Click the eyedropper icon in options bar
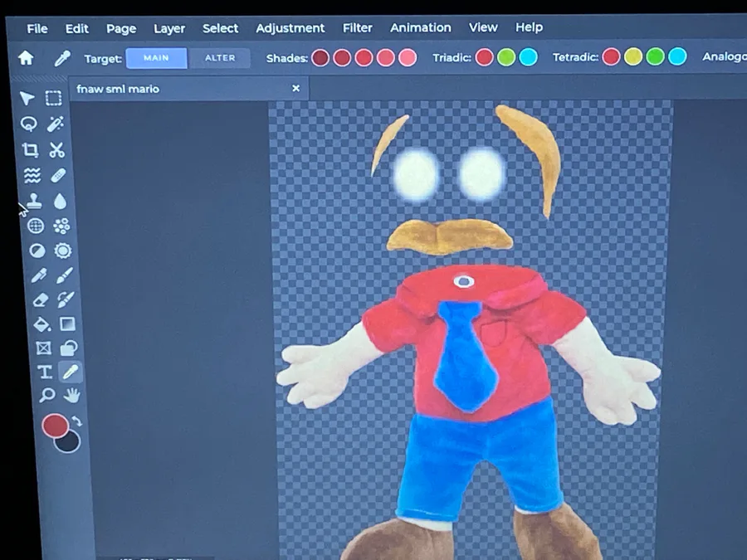The image size is (747, 560). coord(62,59)
